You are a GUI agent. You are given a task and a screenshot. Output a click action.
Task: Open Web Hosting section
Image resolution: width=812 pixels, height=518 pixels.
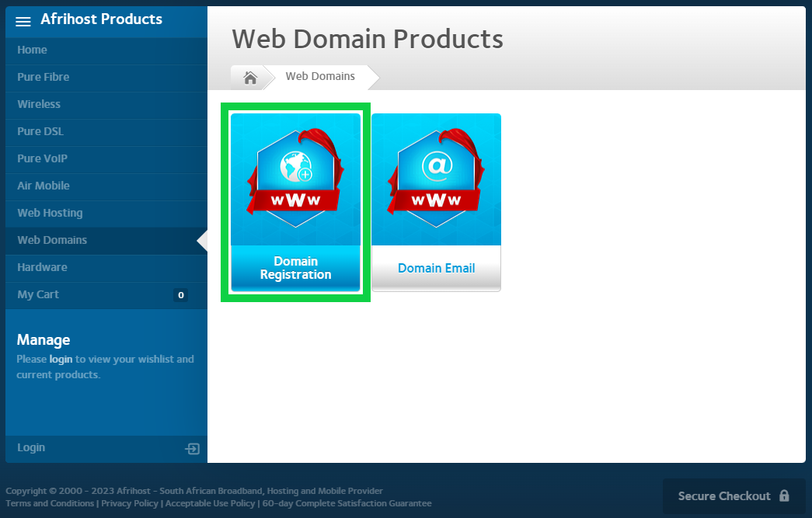tap(50, 213)
